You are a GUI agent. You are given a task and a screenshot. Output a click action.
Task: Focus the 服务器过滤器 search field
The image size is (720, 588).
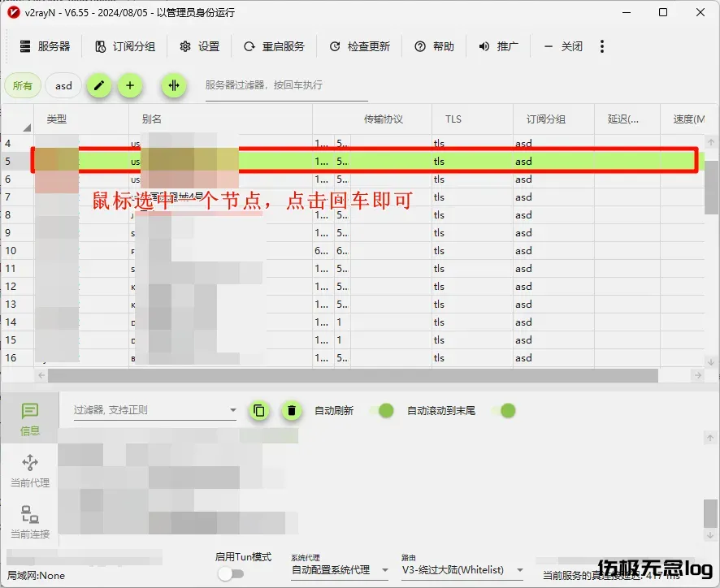click(x=287, y=86)
